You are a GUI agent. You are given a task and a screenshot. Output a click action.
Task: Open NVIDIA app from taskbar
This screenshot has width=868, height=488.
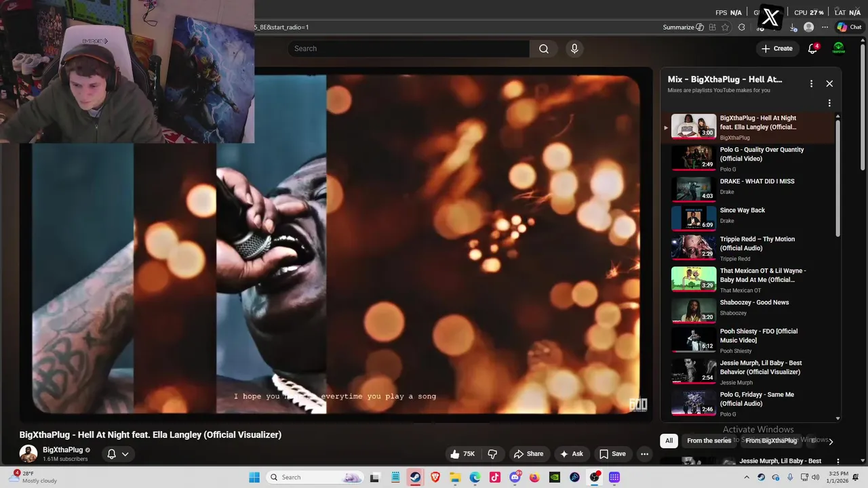[555, 477]
